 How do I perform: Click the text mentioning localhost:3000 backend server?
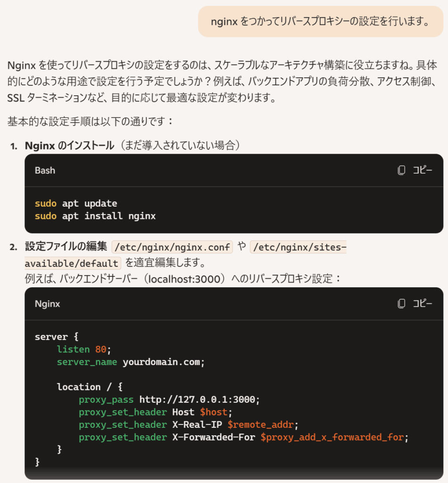(183, 279)
